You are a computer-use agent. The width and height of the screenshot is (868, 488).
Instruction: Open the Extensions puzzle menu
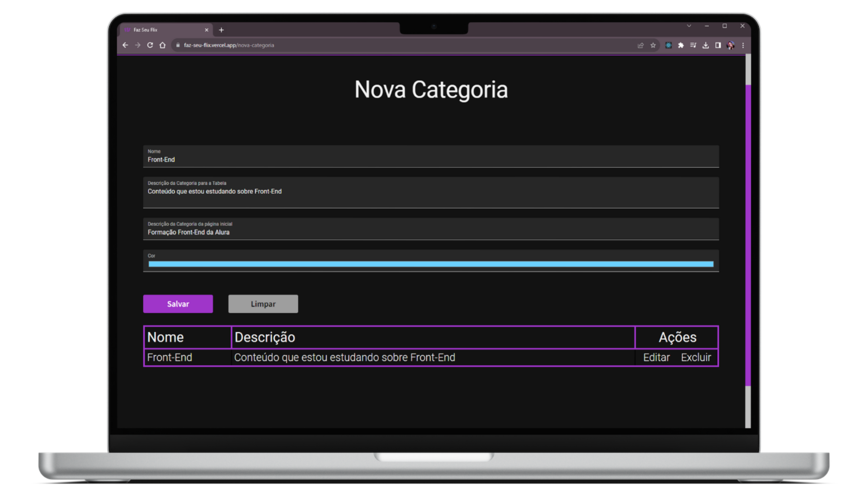coord(681,45)
